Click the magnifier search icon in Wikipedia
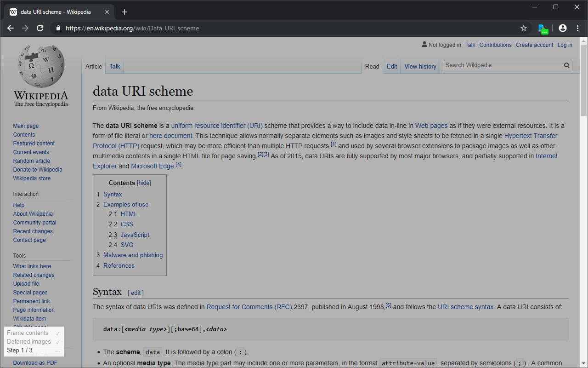The width and height of the screenshot is (588, 368). (x=567, y=65)
